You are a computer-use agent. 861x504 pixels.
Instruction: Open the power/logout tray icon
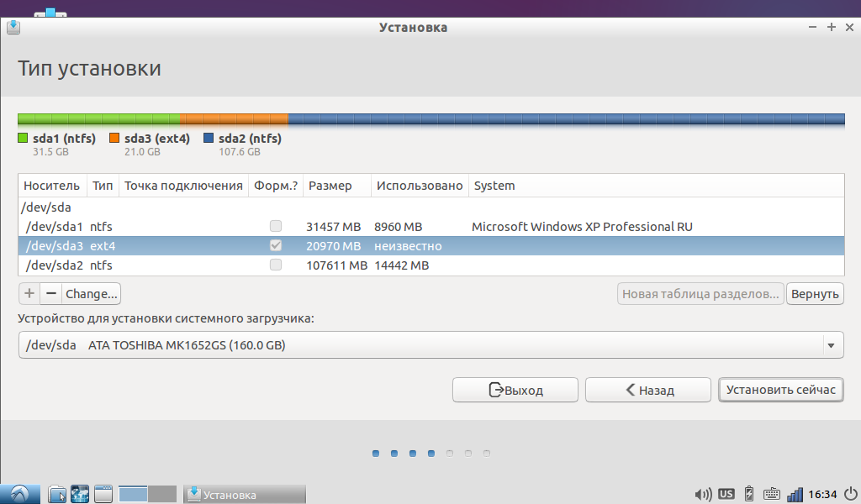point(850,494)
